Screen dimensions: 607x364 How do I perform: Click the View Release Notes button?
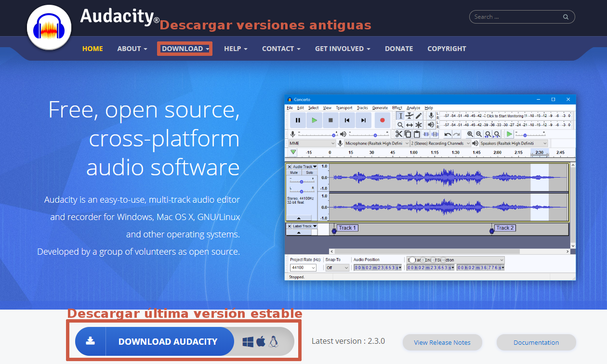442,342
